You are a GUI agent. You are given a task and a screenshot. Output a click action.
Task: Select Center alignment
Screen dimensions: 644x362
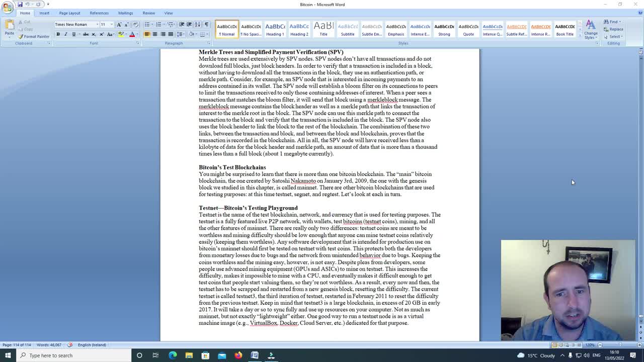[154, 34]
